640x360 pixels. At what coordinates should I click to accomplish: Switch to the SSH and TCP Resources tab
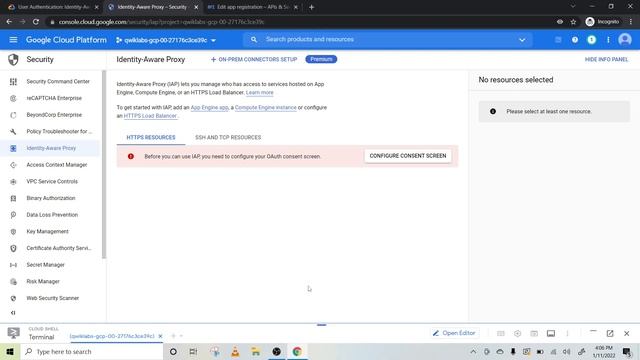pos(228,138)
